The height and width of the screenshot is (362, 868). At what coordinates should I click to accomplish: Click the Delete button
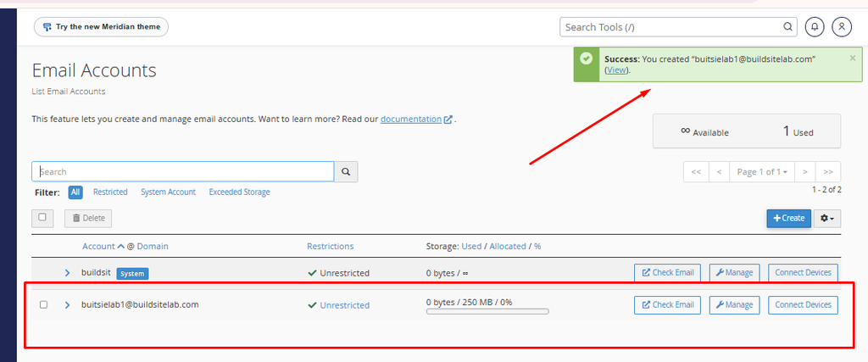tap(88, 218)
